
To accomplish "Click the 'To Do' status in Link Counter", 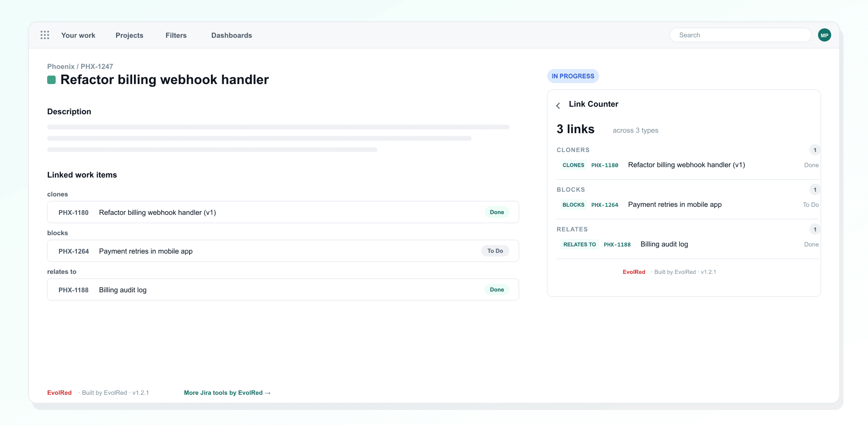I will [x=810, y=205].
